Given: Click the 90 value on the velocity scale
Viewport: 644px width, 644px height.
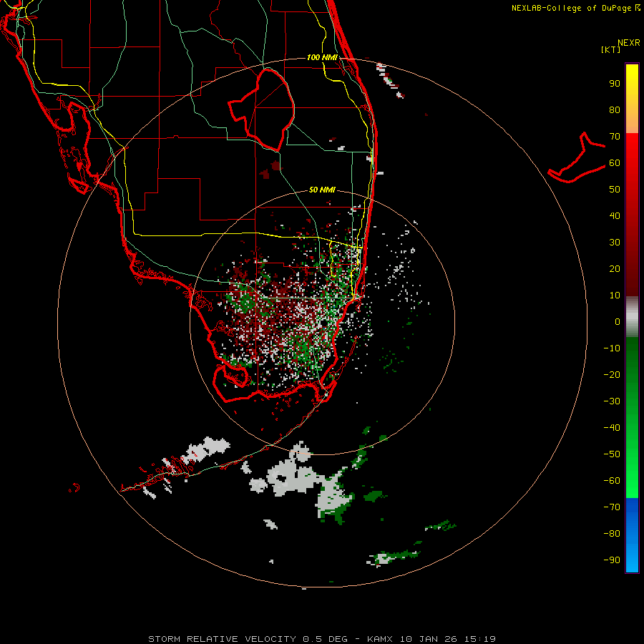Looking at the screenshot, I should click(615, 84).
